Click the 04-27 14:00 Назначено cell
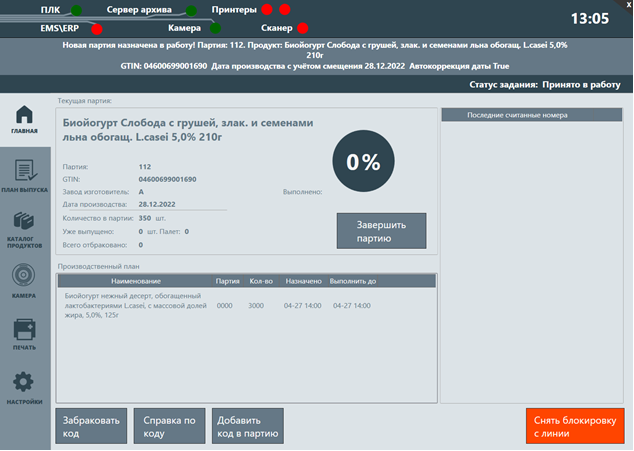This screenshot has height=451, width=634. pos(302,306)
